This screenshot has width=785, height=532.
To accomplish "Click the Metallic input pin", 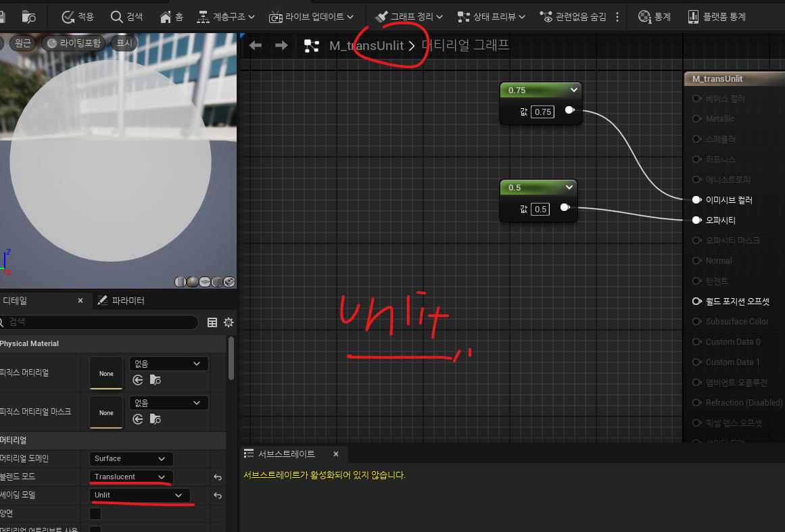I will [x=696, y=118].
